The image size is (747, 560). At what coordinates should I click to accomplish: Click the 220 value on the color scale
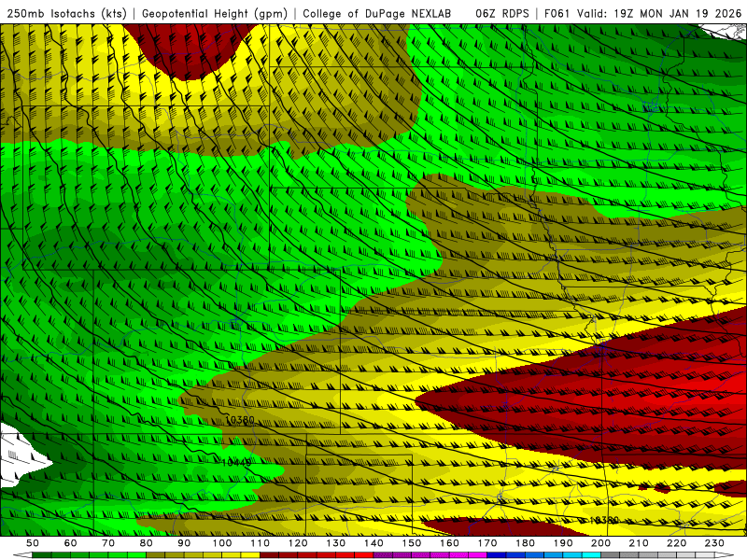pos(677,543)
